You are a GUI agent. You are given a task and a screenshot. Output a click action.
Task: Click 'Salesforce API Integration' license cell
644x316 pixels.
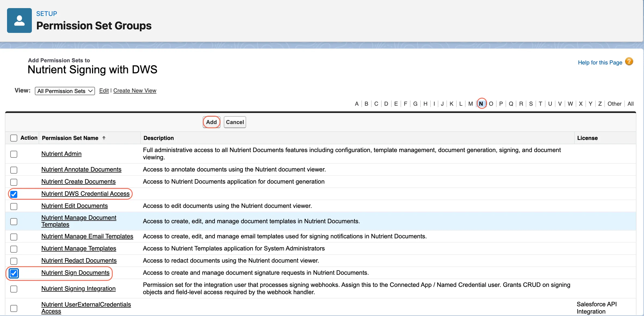[597, 308]
